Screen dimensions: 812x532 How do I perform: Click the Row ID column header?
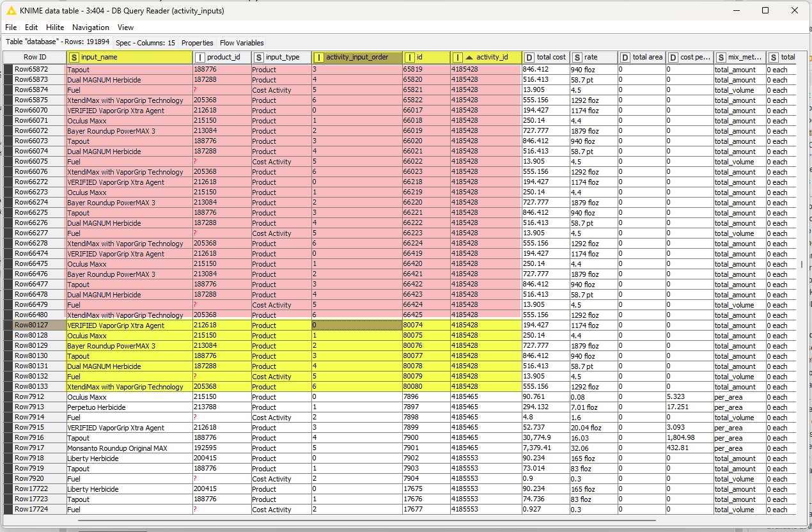35,58
